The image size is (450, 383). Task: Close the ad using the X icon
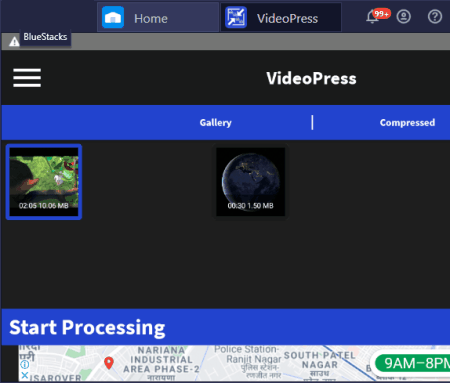coord(24,375)
